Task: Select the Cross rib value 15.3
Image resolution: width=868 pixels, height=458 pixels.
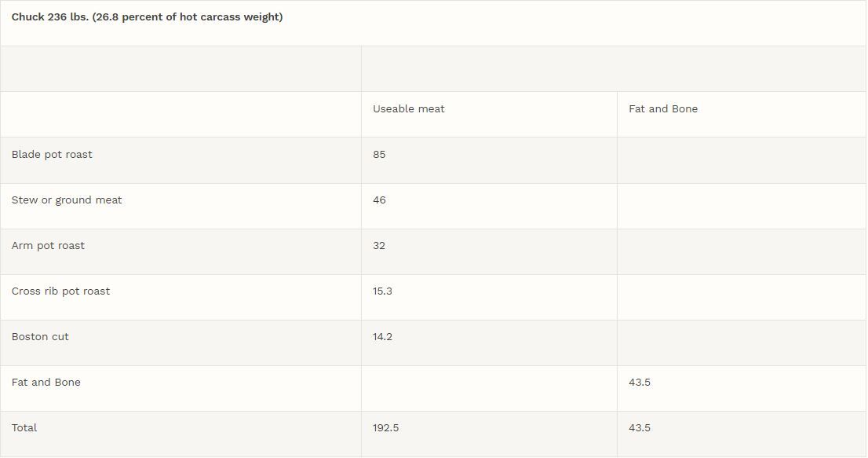Action: pyautogui.click(x=382, y=291)
